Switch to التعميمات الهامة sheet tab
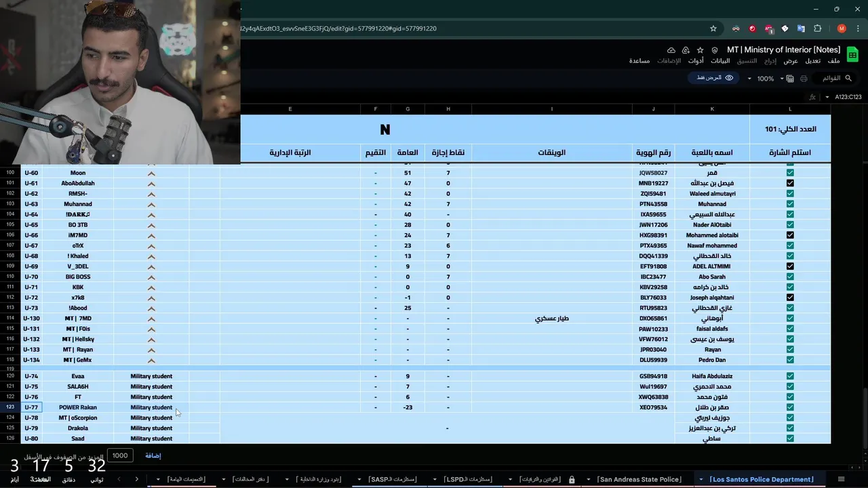868x488 pixels. 186,480
